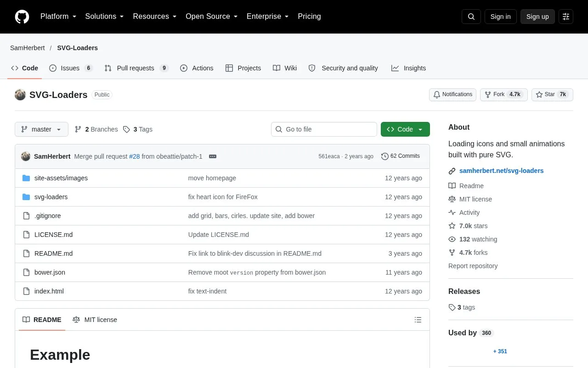This screenshot has width=588, height=368.
Task: Click the SamHerbert avatar beside the repository title
Action: coord(20,95)
